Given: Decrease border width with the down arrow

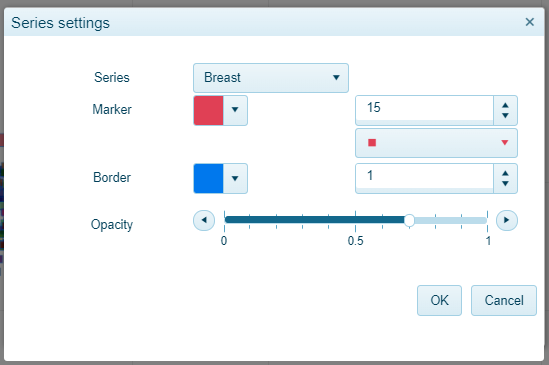Looking at the screenshot, I should [505, 184].
